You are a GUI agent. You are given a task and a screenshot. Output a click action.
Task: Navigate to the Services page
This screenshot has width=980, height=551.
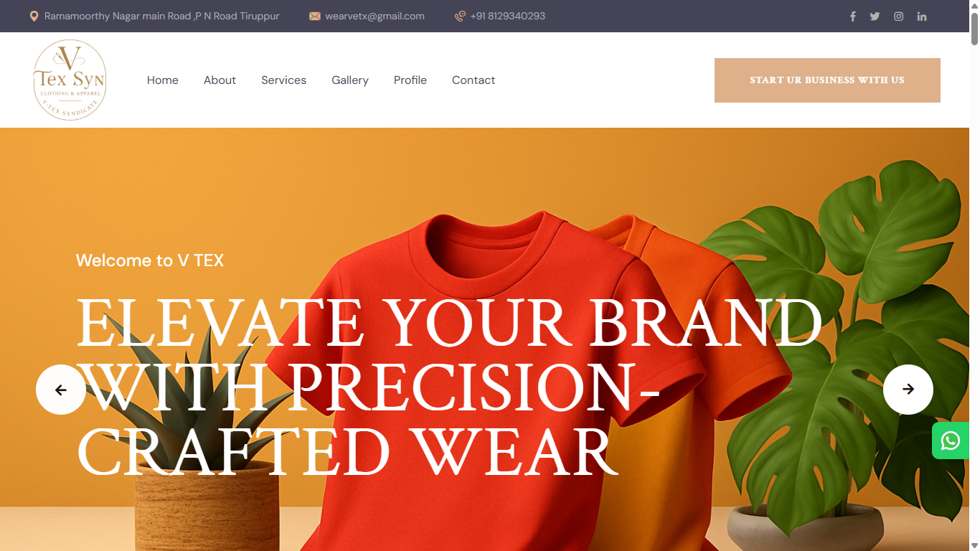(283, 80)
